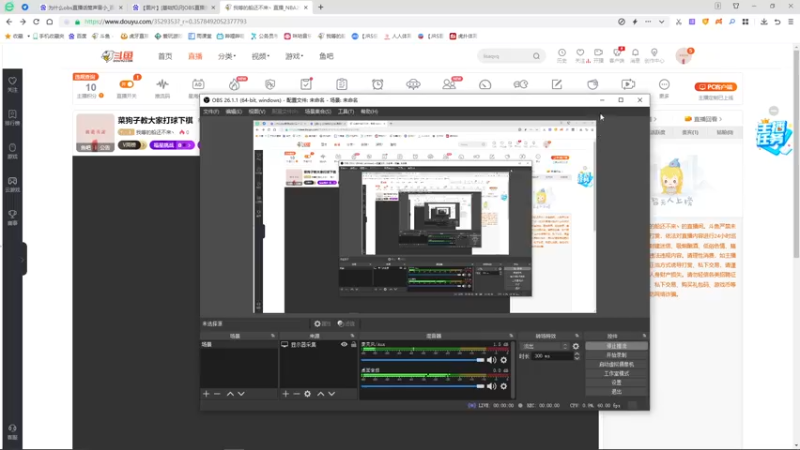Open transition properties gear icon
Screen dimensions: 800x450
(576, 346)
